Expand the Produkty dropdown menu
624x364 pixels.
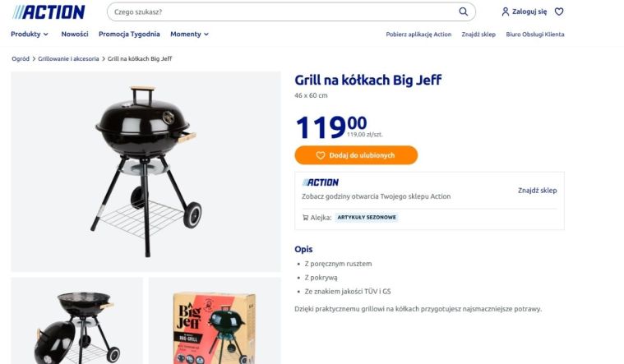(30, 35)
